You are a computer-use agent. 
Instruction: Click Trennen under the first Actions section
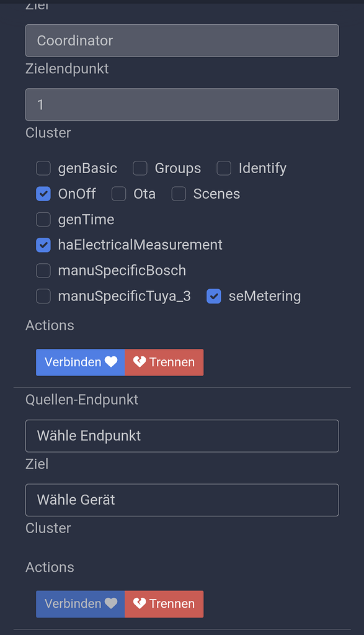164,363
